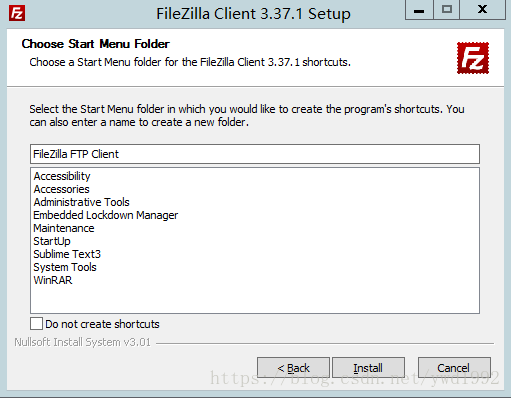511x398 pixels.
Task: Select Accessibility in the folder list
Action: pyautogui.click(x=62, y=176)
